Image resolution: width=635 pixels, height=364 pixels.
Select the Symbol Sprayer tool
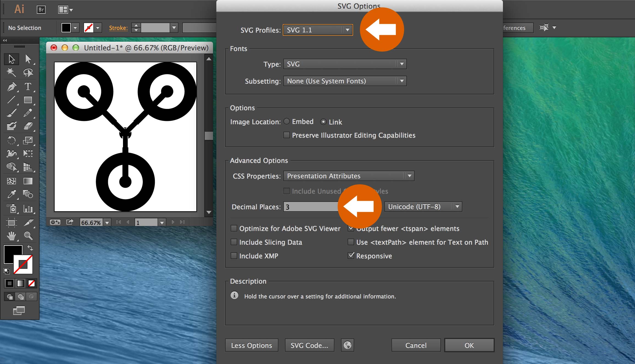(12, 208)
